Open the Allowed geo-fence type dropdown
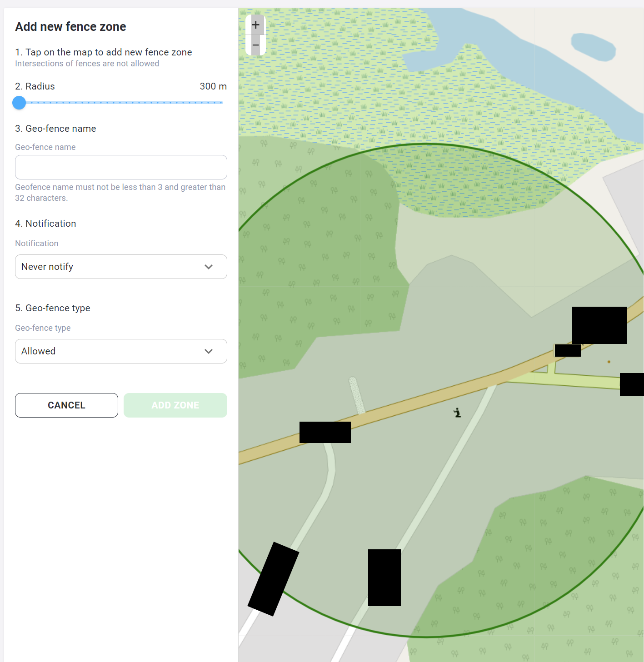The width and height of the screenshot is (644, 662). 121,351
